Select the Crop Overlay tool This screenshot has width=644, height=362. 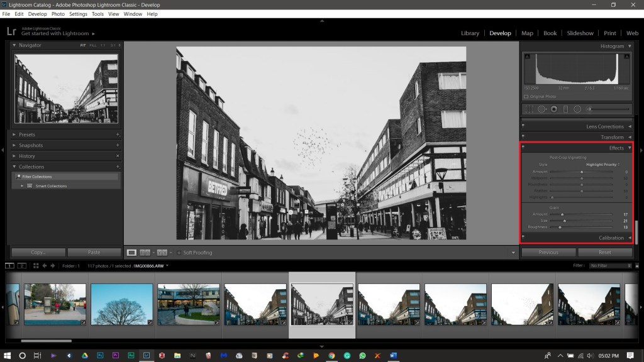pyautogui.click(x=530, y=109)
